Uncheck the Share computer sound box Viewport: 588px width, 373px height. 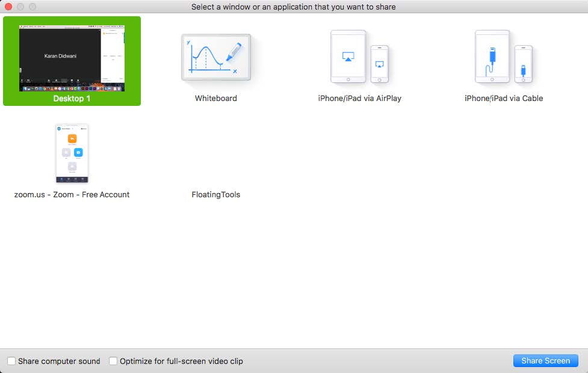click(10, 361)
